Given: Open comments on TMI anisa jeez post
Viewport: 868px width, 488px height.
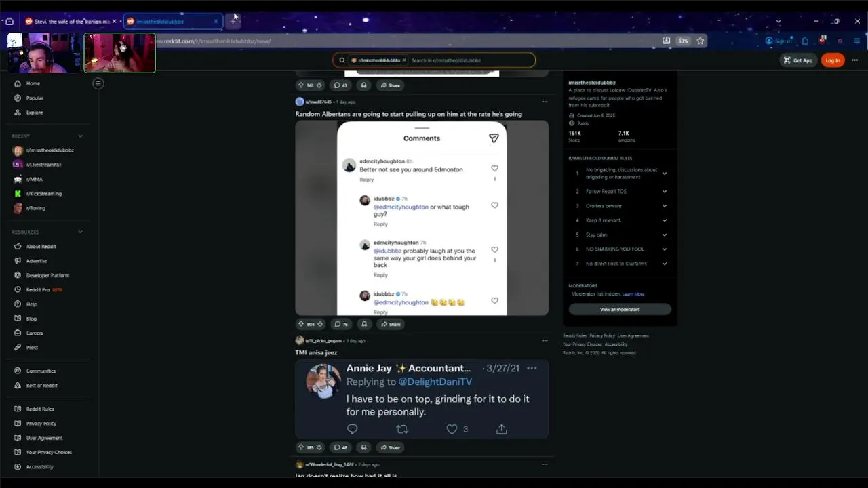Looking at the screenshot, I should coord(341,447).
